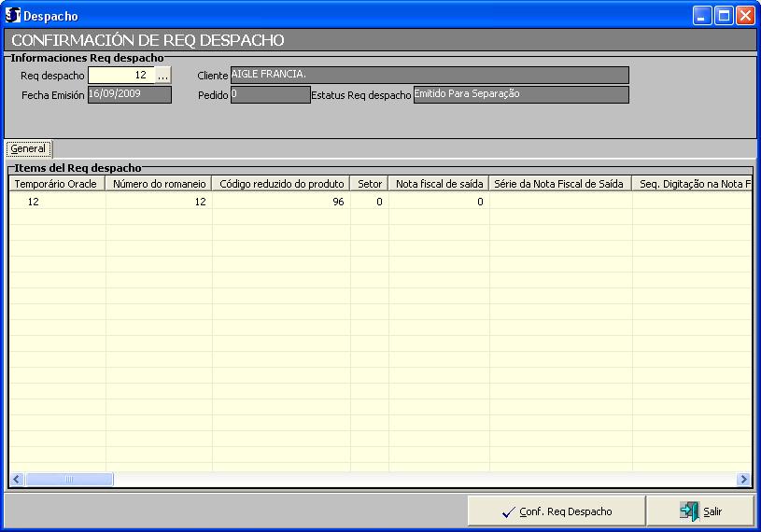Click the Salir exit button
This screenshot has height=532, width=761.
(702, 511)
